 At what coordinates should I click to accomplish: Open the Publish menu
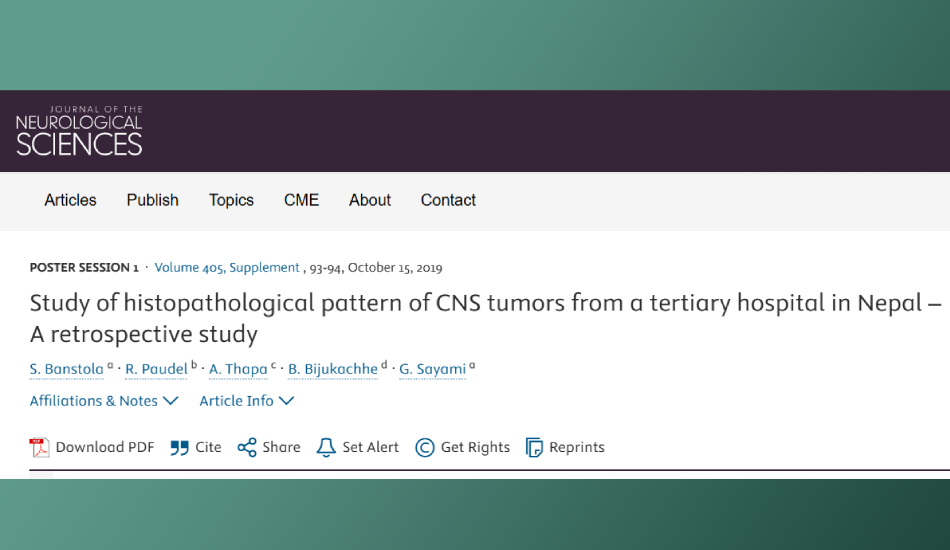tap(153, 200)
